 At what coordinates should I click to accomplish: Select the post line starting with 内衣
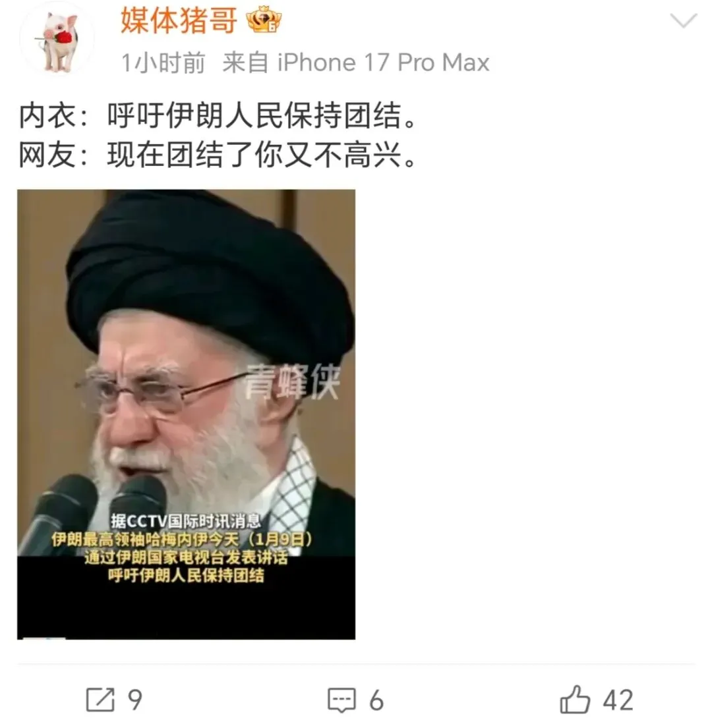pos(217,115)
